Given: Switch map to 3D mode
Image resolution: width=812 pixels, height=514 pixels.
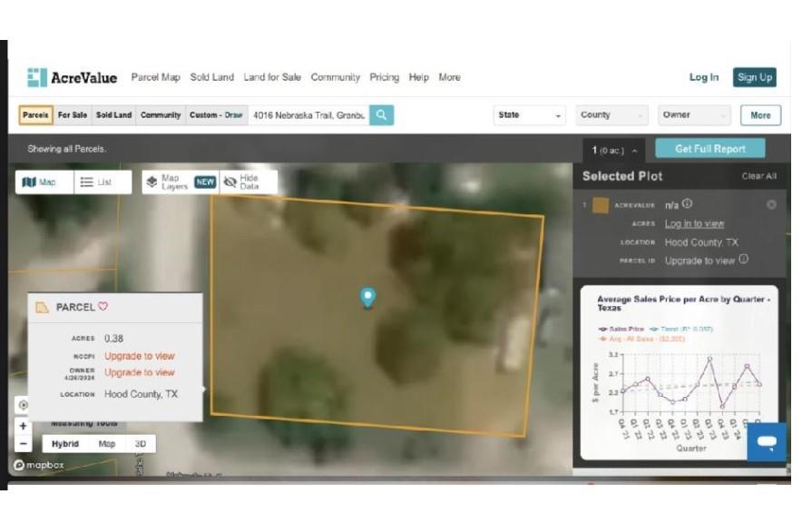Looking at the screenshot, I should (141, 444).
